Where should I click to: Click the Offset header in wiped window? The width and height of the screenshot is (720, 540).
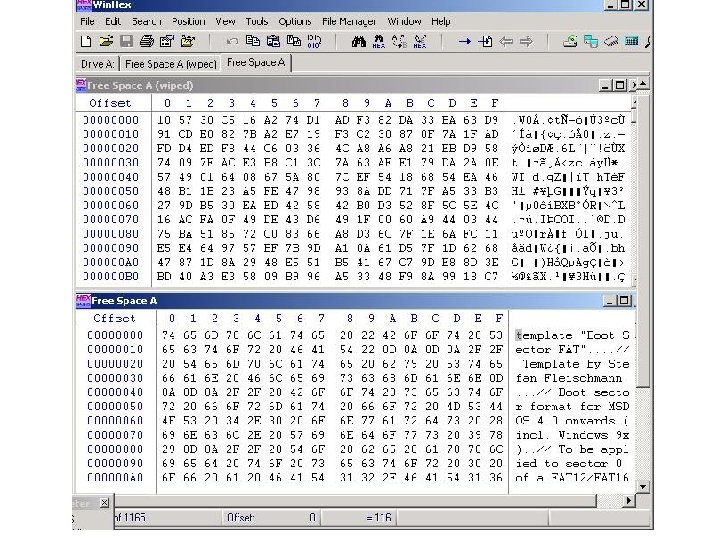click(x=110, y=103)
